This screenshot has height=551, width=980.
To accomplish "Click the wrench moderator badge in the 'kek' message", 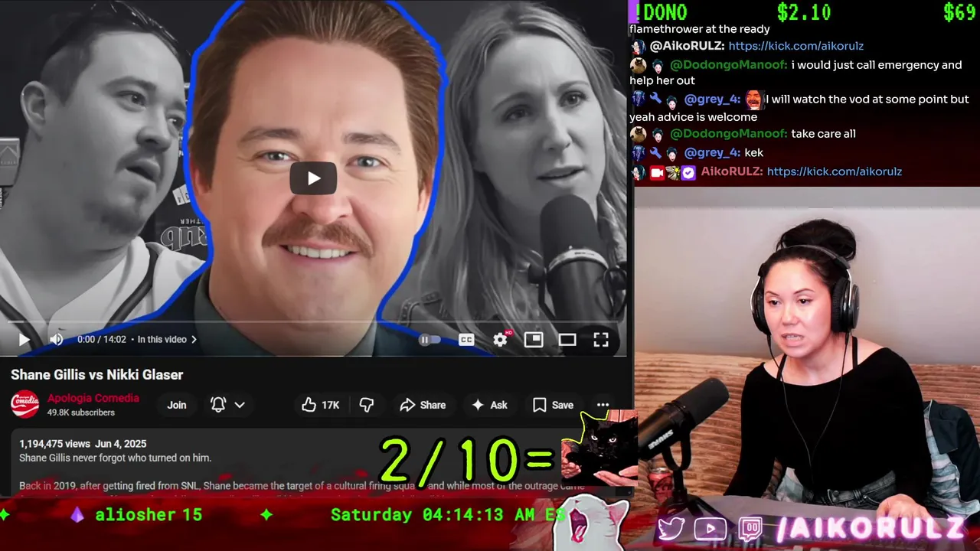I will click(x=655, y=152).
